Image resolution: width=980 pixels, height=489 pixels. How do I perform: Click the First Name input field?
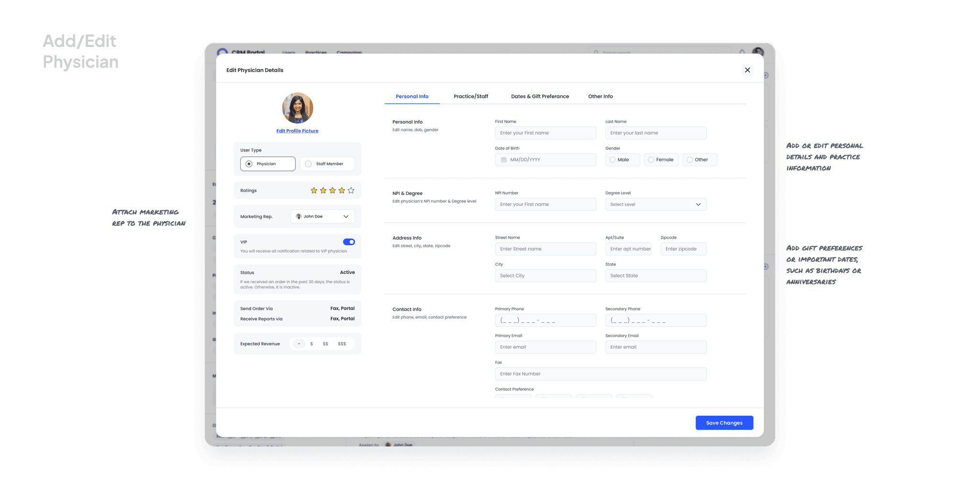tap(546, 133)
